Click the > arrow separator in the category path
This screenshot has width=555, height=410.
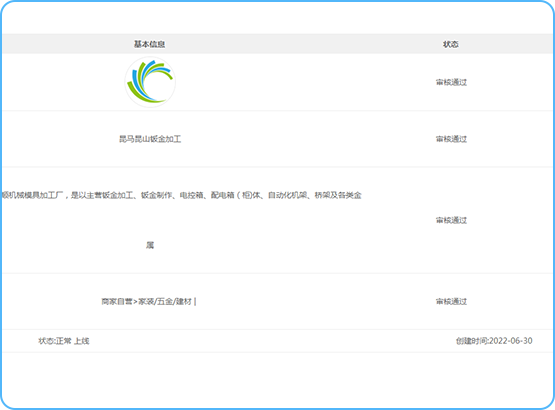(135, 302)
